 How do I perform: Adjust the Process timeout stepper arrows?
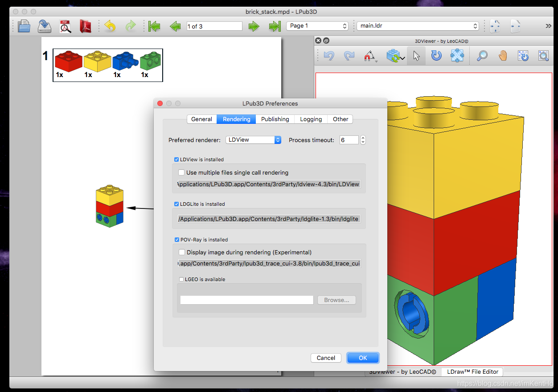click(363, 140)
